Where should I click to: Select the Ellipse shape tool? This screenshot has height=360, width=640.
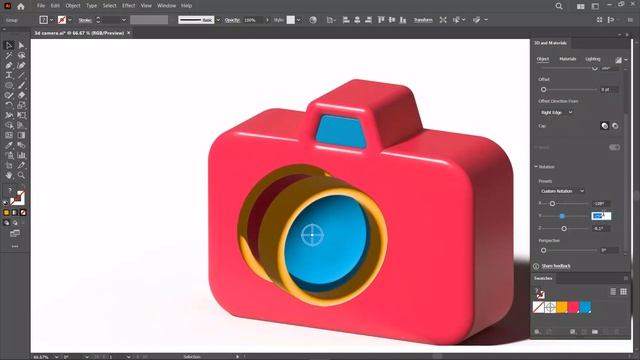(9, 85)
